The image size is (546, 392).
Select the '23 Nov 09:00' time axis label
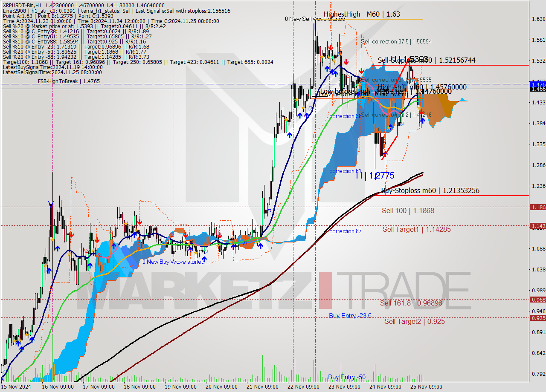(344, 387)
